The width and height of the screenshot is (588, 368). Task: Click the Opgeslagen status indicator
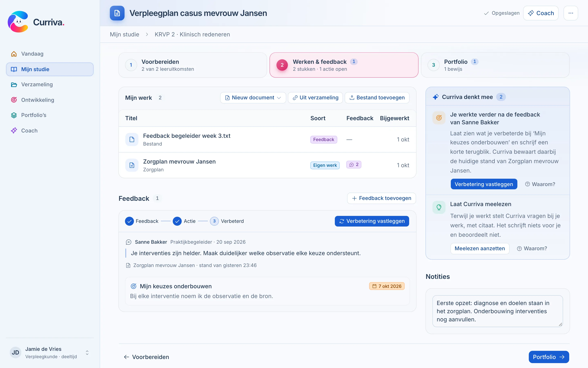click(x=501, y=13)
